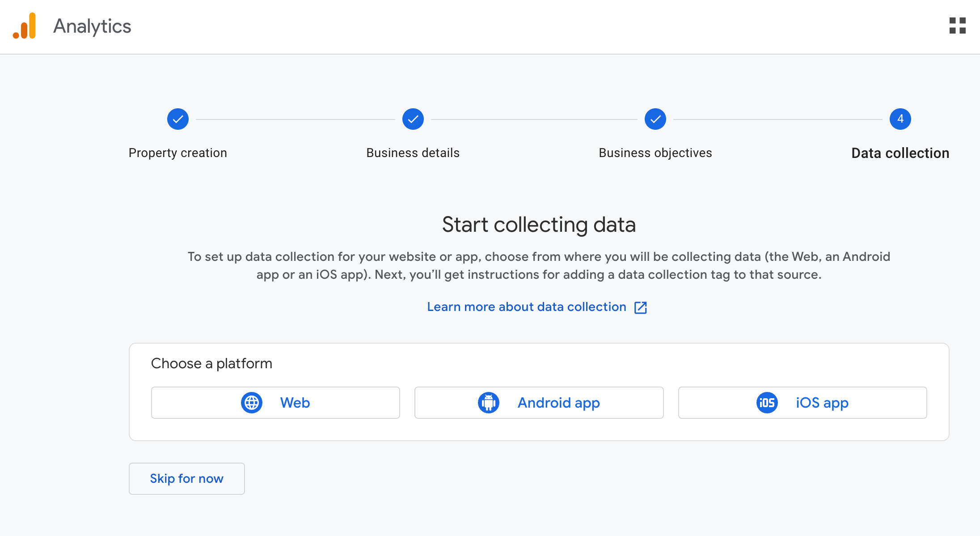Click the globe icon for Web platform
Image resolution: width=980 pixels, height=536 pixels.
click(x=252, y=403)
